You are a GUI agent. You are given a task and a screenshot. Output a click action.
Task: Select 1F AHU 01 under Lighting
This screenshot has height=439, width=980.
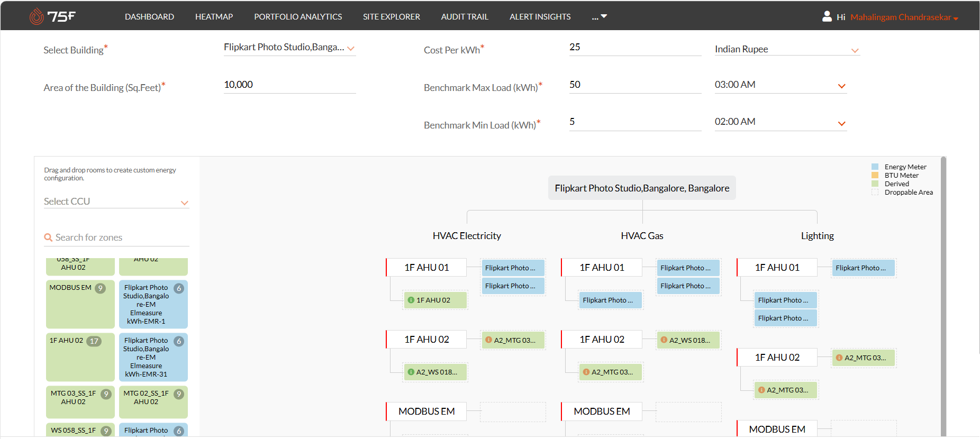tap(777, 268)
